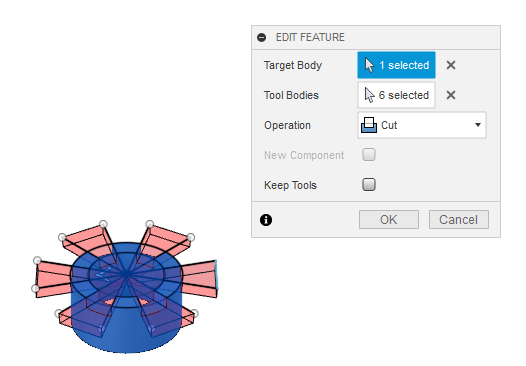
Task: Open the Operation dropdown arrow
Action: coord(478,125)
